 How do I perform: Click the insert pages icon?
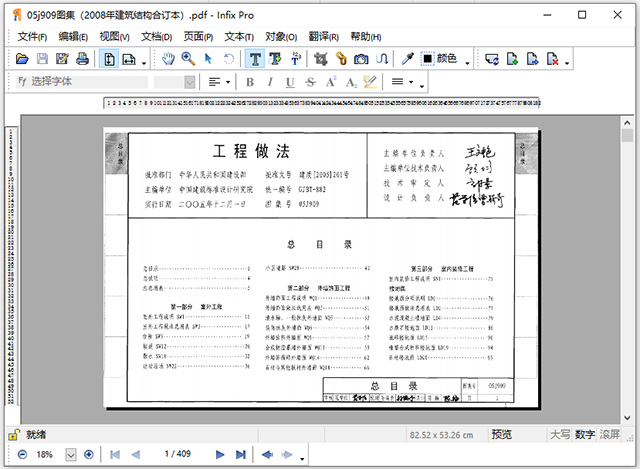[512, 59]
